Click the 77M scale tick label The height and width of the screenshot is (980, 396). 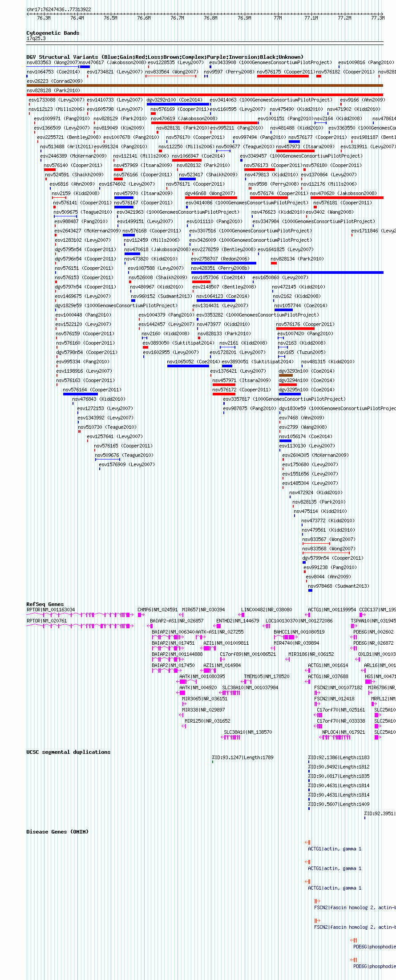click(278, 18)
